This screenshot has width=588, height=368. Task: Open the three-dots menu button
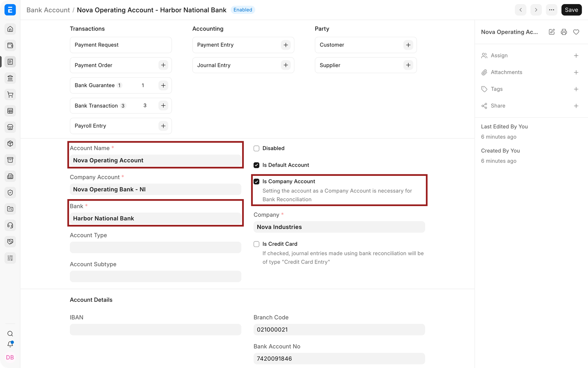[552, 10]
